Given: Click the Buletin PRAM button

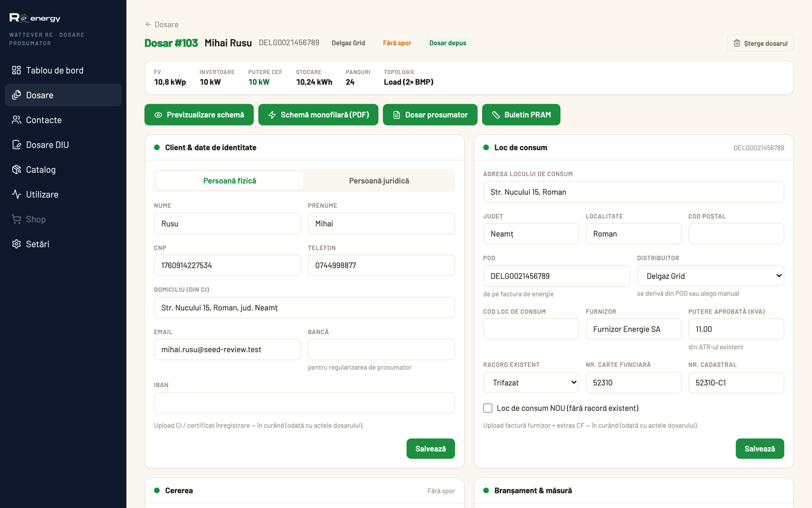Looking at the screenshot, I should tap(521, 115).
